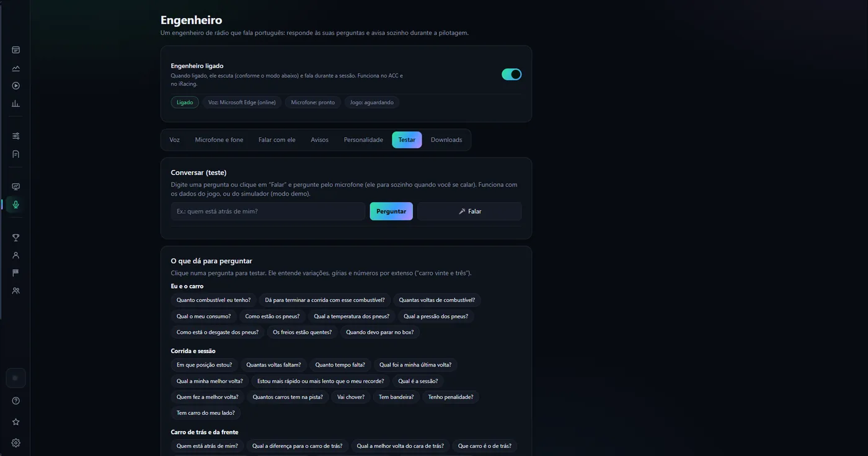Open the bar chart icon in sidebar

(x=15, y=104)
